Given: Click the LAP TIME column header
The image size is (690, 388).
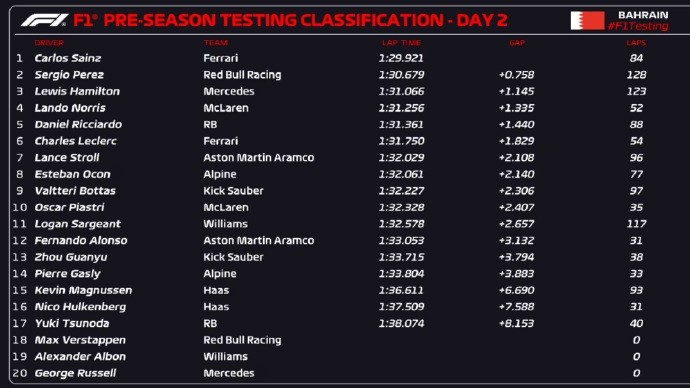Looking at the screenshot, I should pyautogui.click(x=401, y=43).
